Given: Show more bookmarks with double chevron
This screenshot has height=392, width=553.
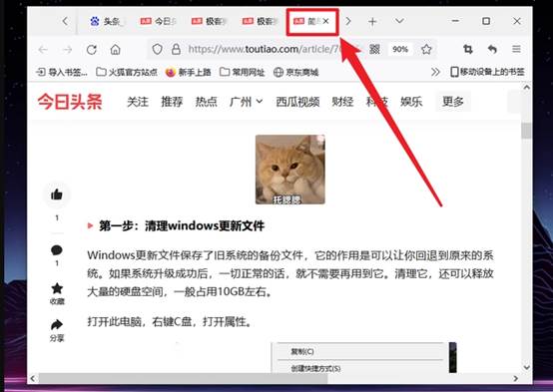Looking at the screenshot, I should click(x=435, y=72).
